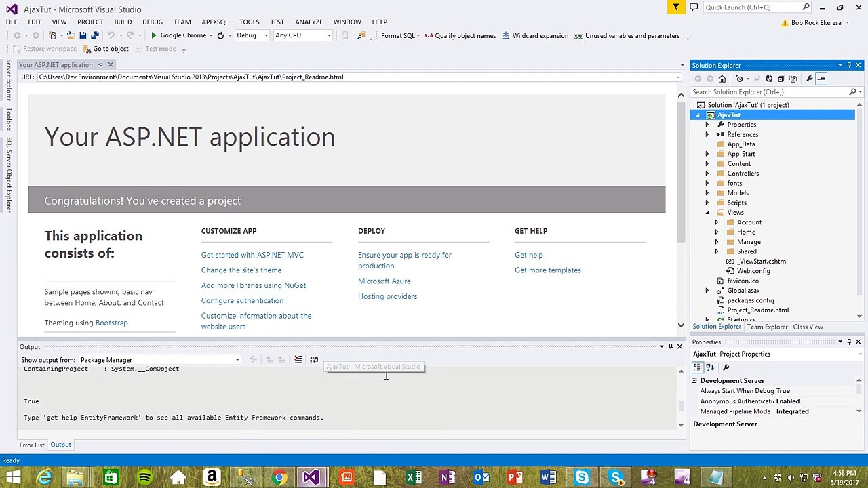Switch to the Class View tab
Viewport: 868px width, 488px height.
[808, 327]
